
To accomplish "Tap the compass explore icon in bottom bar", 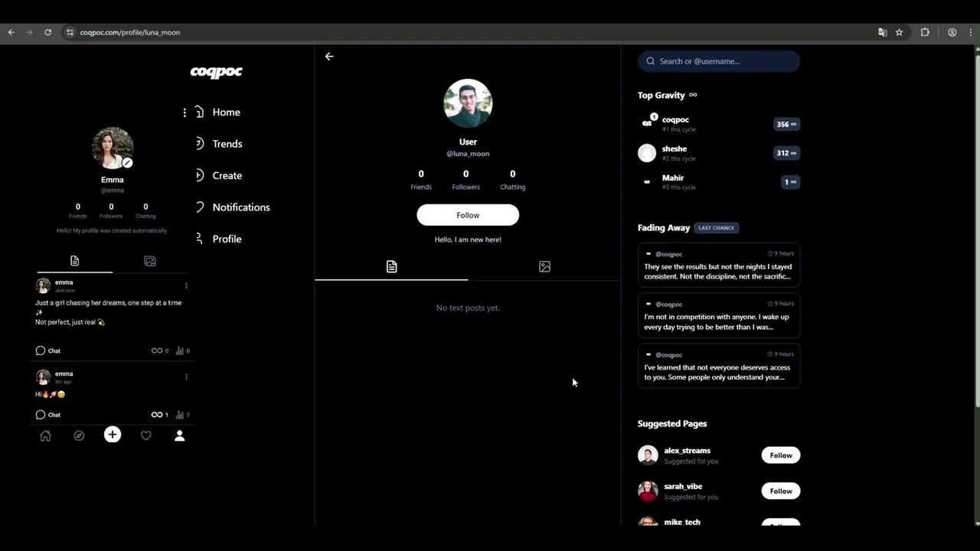I will 79,435.
